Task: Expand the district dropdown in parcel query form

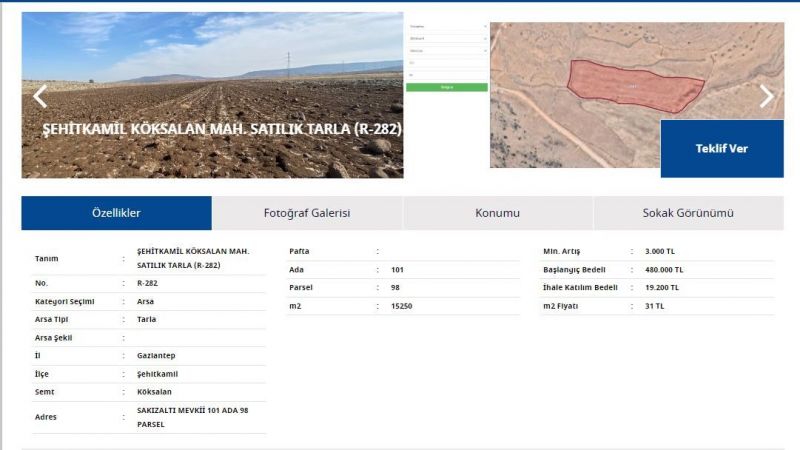Action: 447,39
